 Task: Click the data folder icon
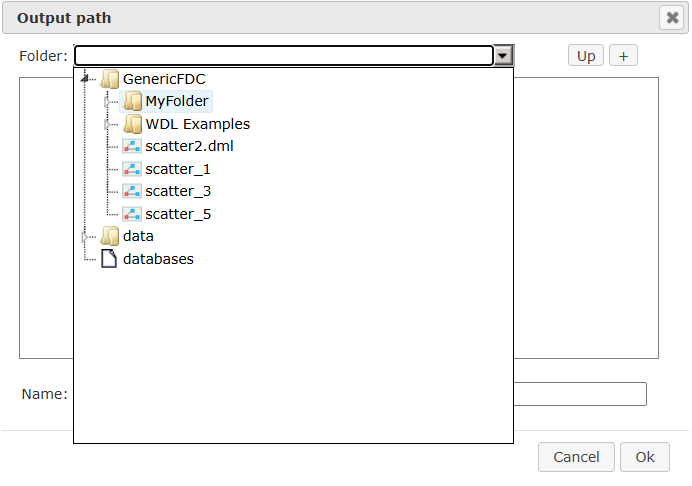(x=110, y=236)
